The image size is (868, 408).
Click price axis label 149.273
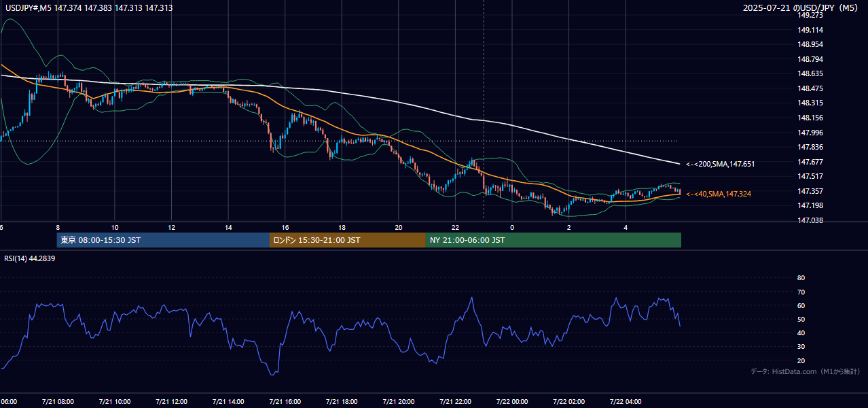coord(810,15)
